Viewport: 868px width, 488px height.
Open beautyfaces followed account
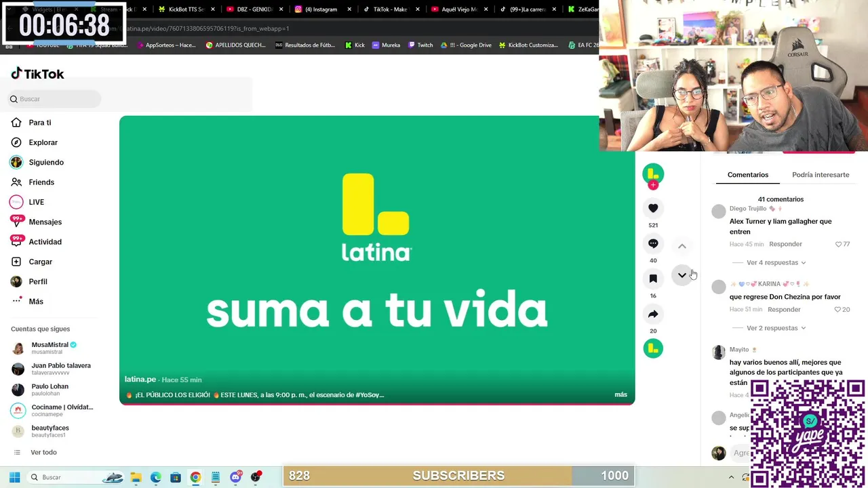(41, 431)
